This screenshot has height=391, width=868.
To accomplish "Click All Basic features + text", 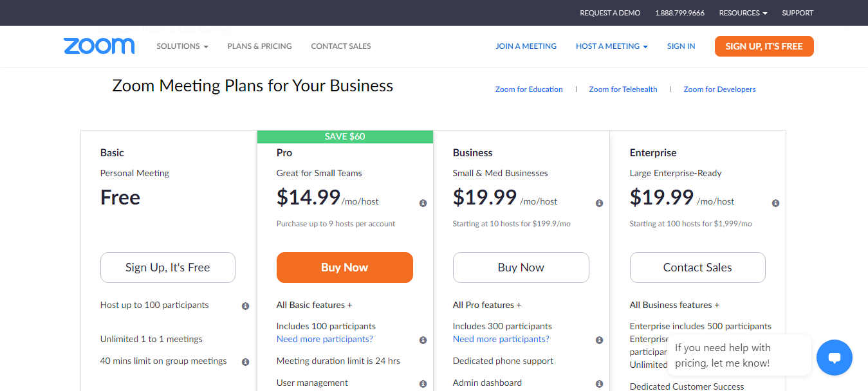I will [x=315, y=305].
